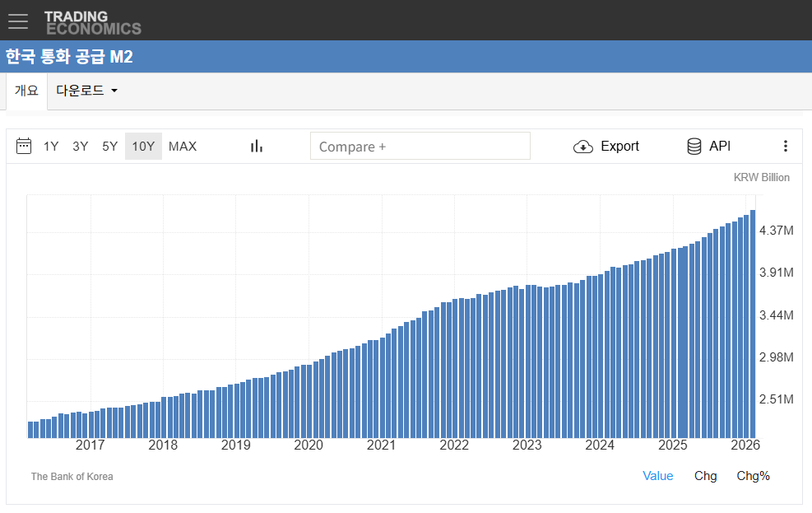Click the 2026 x-axis label

[745, 445]
